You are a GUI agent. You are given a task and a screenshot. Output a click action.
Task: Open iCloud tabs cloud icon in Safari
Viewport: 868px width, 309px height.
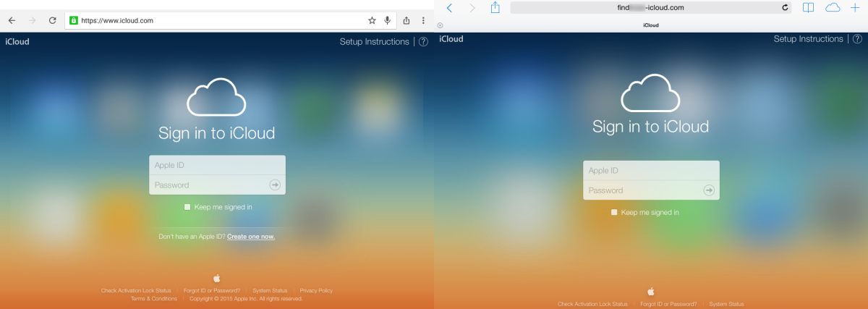click(833, 7)
